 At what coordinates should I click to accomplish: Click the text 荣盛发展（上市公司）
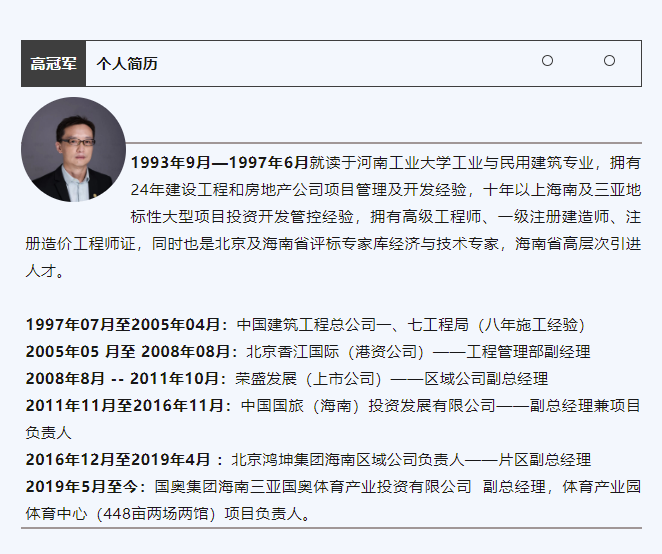[x=309, y=379]
